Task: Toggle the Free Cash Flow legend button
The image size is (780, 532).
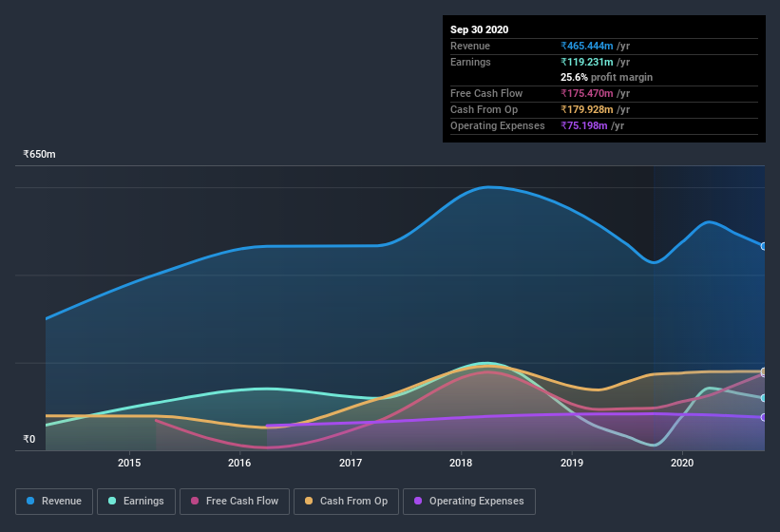Action: tap(235, 502)
